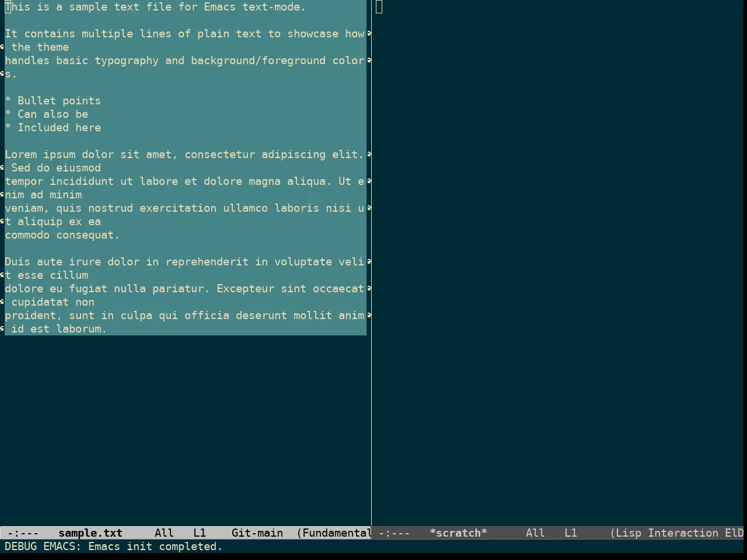The height and width of the screenshot is (560, 747).
Task: Click the *scratch* buffer name in mode line
Action: [458, 533]
